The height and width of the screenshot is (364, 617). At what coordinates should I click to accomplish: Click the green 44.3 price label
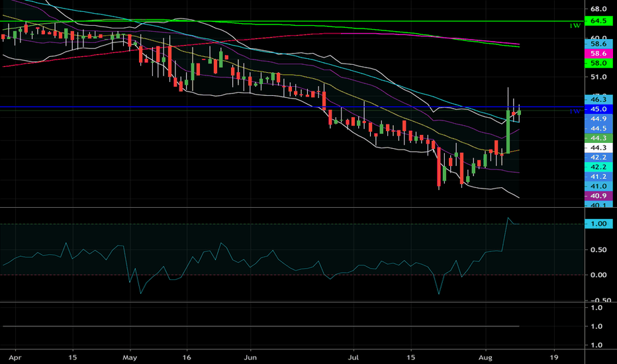click(x=598, y=138)
